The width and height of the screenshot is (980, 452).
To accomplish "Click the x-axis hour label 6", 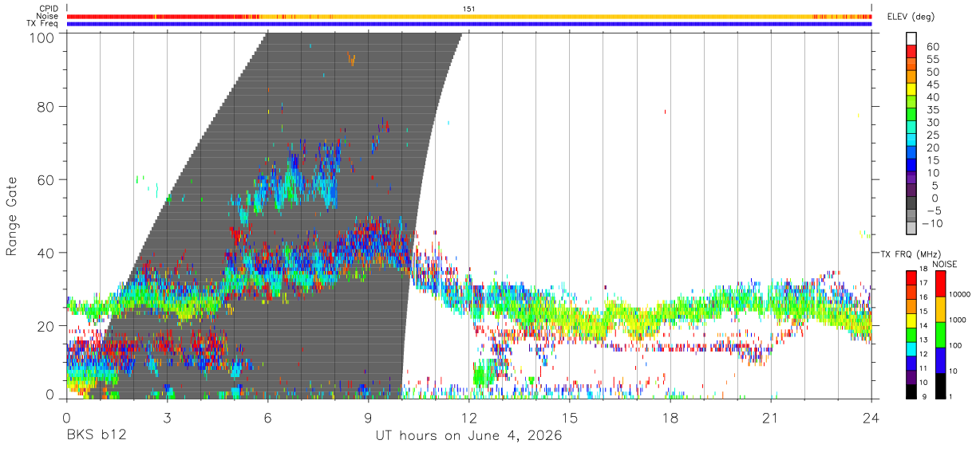I will [x=267, y=417].
